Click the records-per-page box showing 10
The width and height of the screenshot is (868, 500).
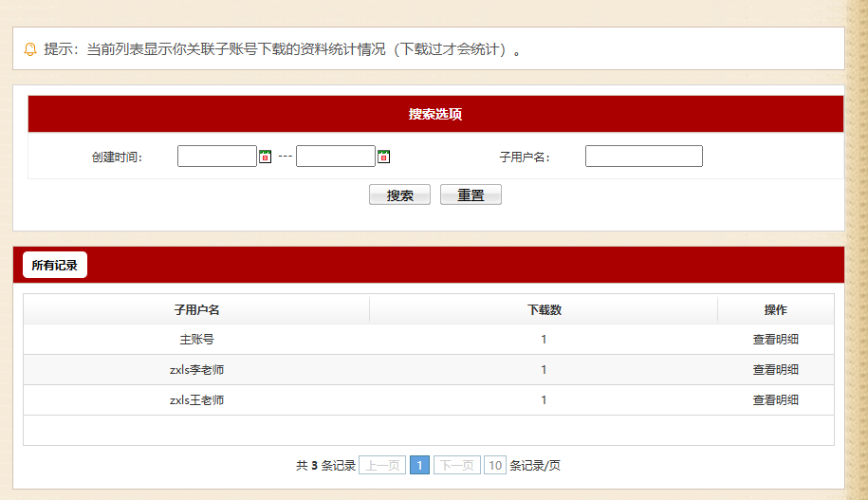495,466
